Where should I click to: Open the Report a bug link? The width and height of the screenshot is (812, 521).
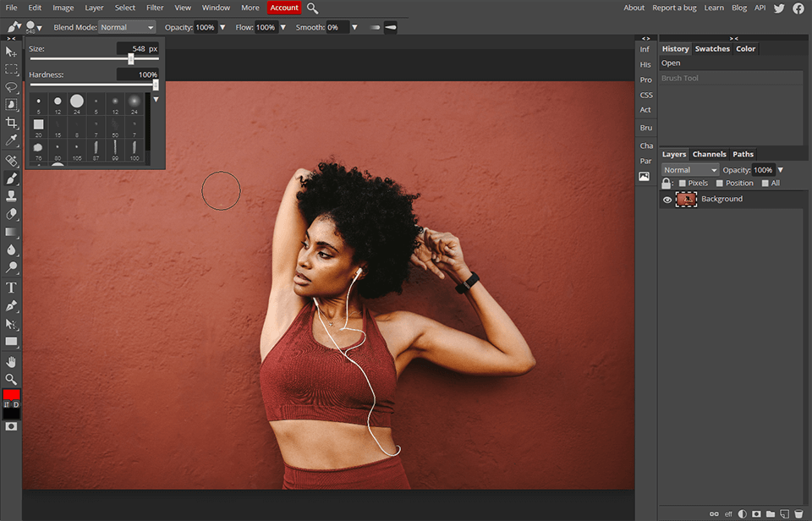click(674, 8)
